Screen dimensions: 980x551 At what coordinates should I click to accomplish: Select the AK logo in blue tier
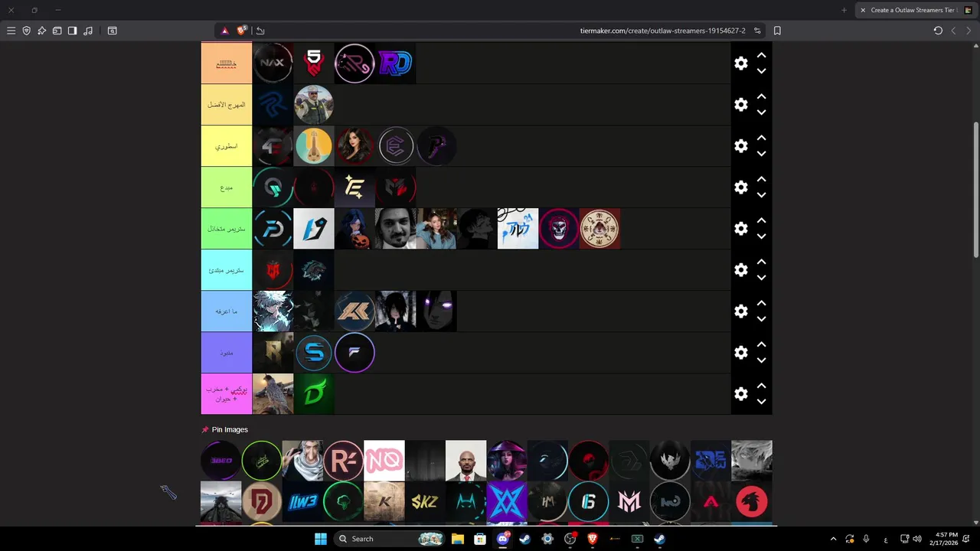coord(354,311)
